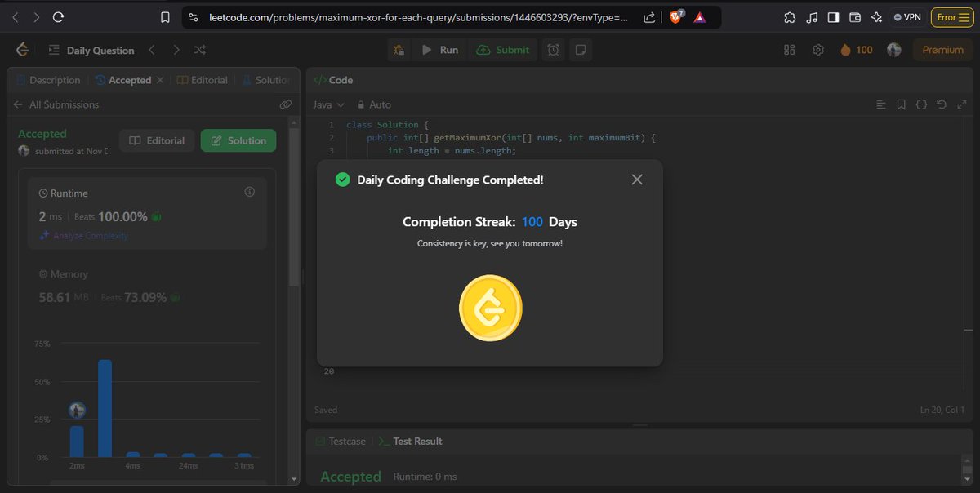Switch to the Test Result tab

[410, 441]
